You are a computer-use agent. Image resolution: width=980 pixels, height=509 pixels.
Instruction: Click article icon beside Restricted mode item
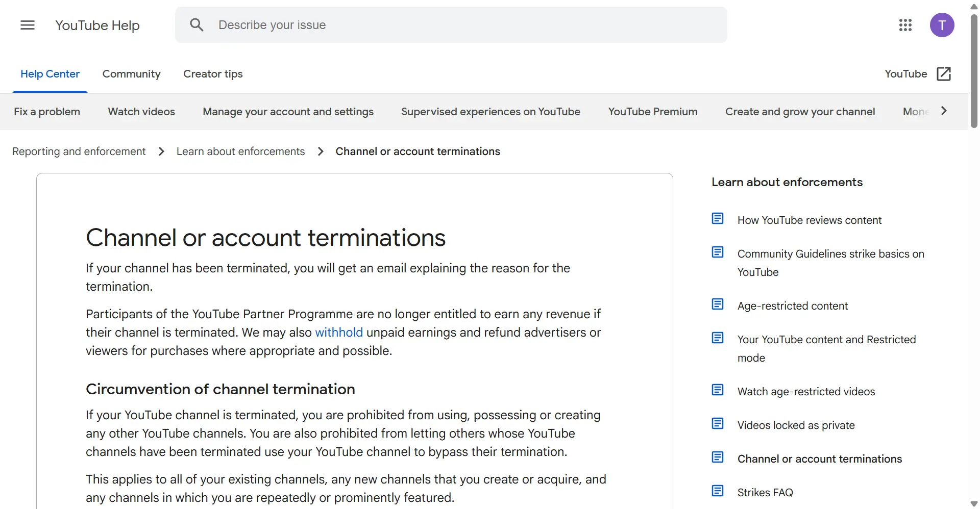[718, 338]
